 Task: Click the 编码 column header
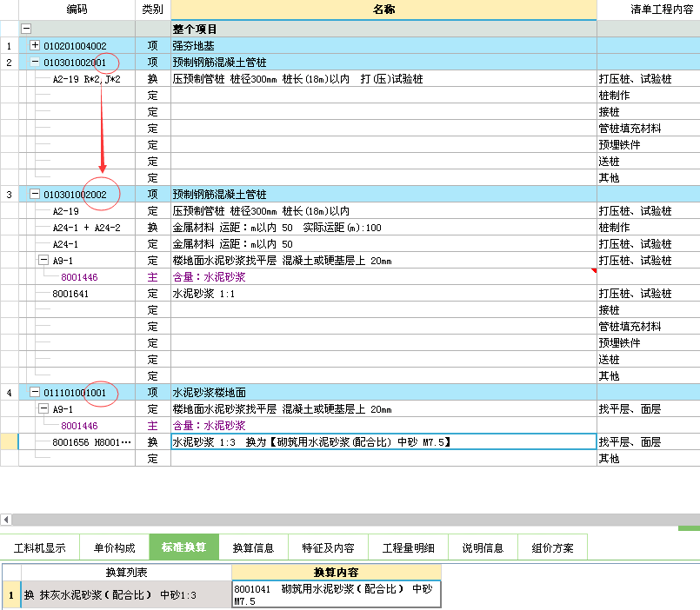[x=77, y=10]
